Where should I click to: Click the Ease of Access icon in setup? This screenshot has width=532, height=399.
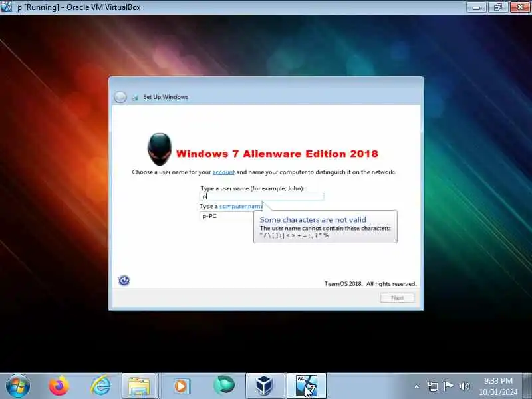(124, 281)
